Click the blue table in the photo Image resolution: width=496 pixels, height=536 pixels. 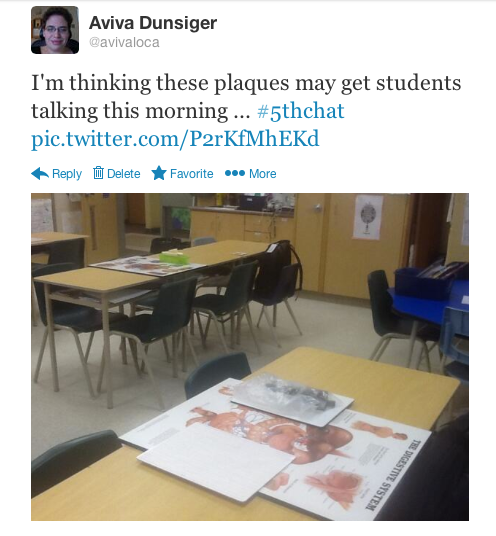tap(429, 303)
